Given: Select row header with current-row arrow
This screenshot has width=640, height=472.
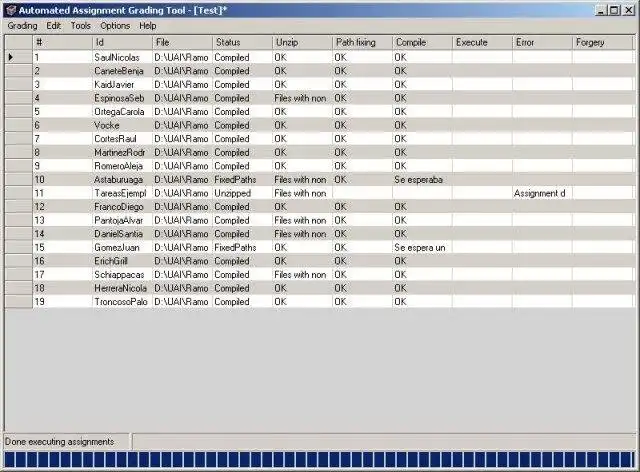Looking at the screenshot, I should pyautogui.click(x=19, y=57).
